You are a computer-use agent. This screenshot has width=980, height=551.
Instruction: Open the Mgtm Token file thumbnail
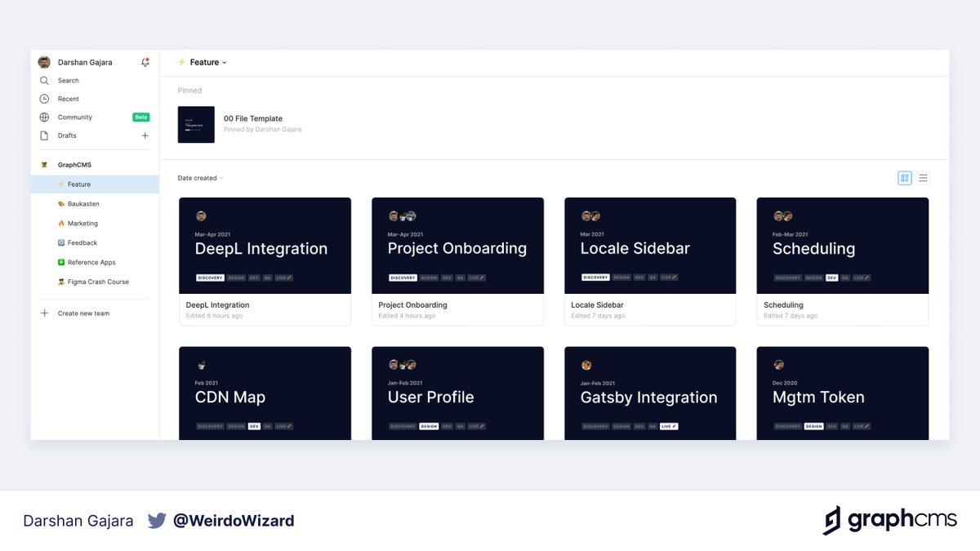pos(843,393)
